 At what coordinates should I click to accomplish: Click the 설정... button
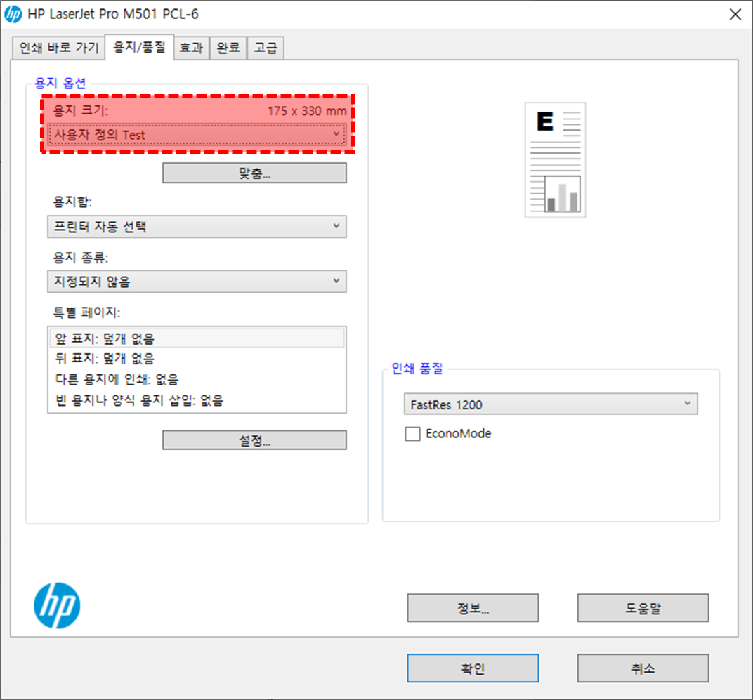click(254, 440)
